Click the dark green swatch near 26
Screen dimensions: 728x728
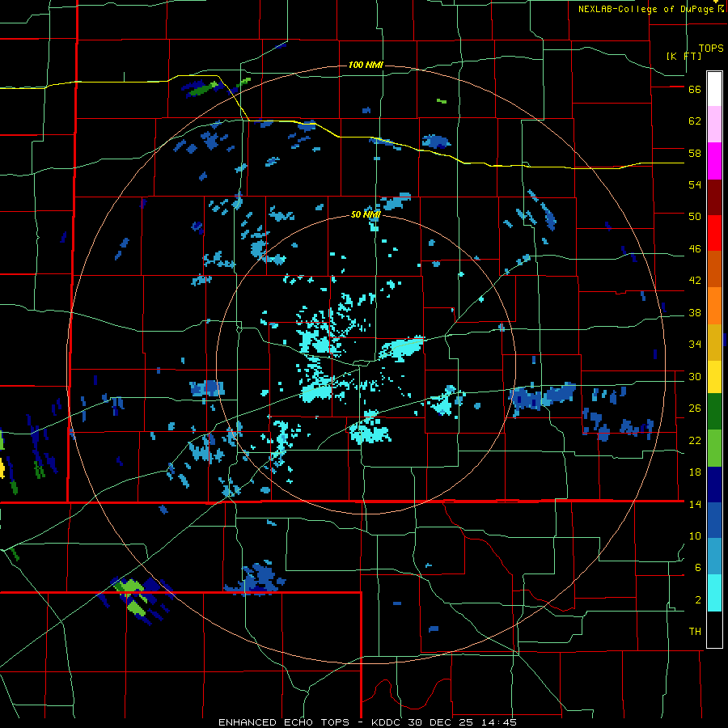[714, 412]
